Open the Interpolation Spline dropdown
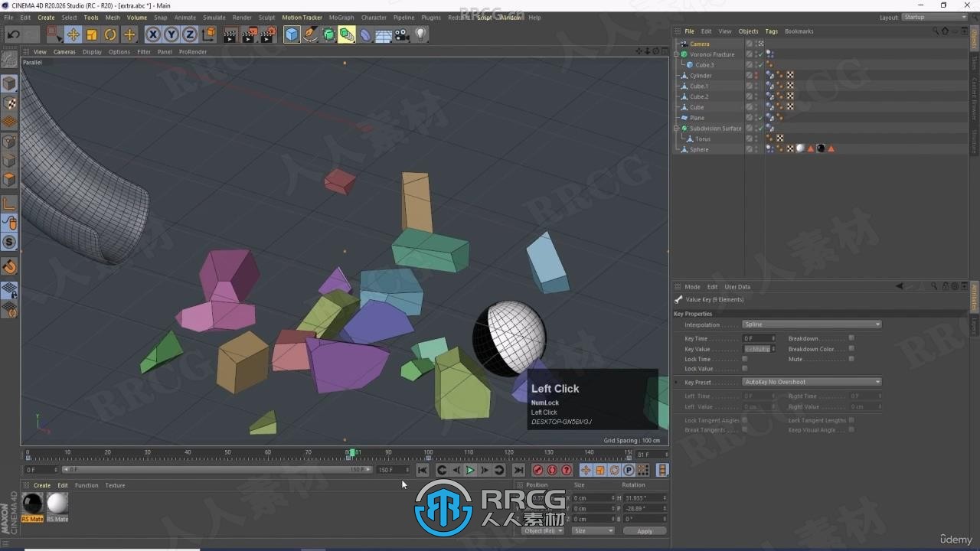980x551 pixels. coord(812,324)
